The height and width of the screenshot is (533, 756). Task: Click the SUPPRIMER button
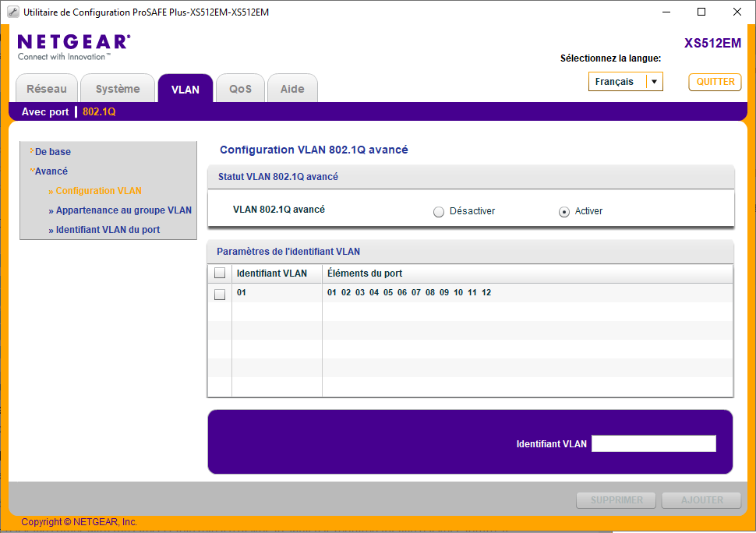(x=616, y=500)
